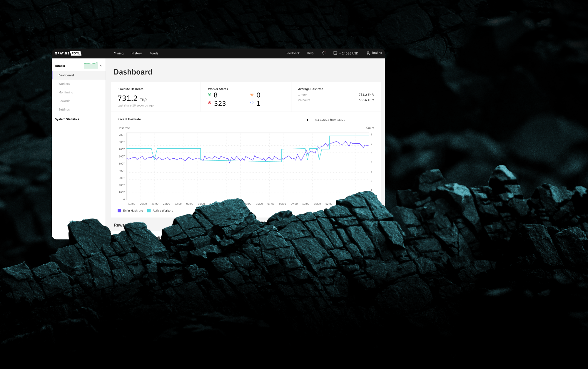This screenshot has height=369, width=588.
Task: Select Monitoring in the sidebar
Action: (x=66, y=93)
